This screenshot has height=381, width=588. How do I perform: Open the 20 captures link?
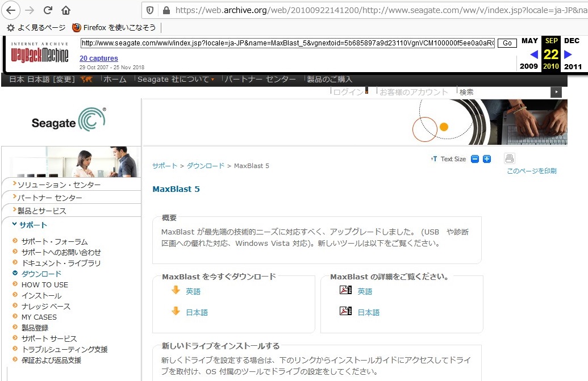(x=99, y=58)
